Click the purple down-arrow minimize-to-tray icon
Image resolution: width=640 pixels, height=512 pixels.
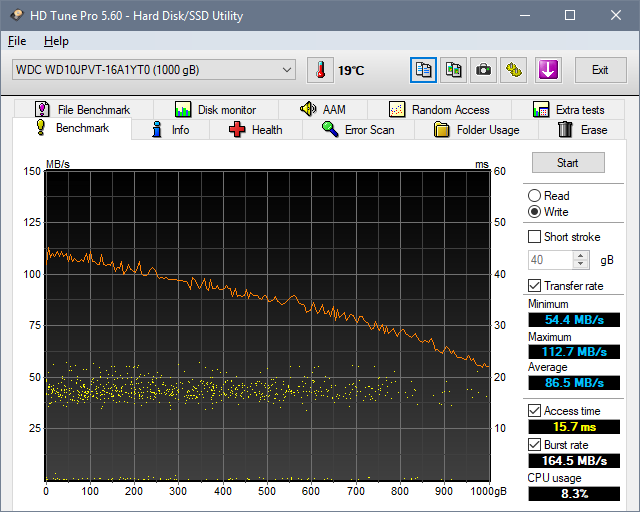(x=548, y=70)
